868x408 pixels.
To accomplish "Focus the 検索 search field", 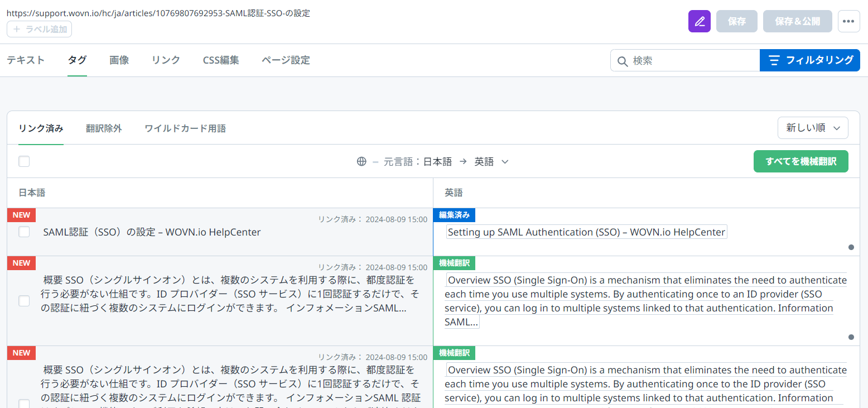I will click(x=685, y=60).
